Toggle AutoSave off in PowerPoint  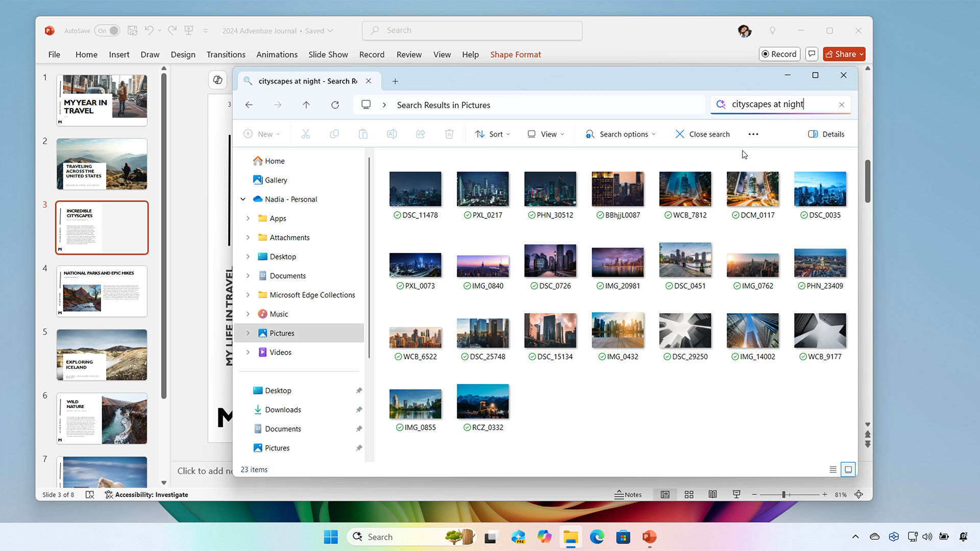107,31
